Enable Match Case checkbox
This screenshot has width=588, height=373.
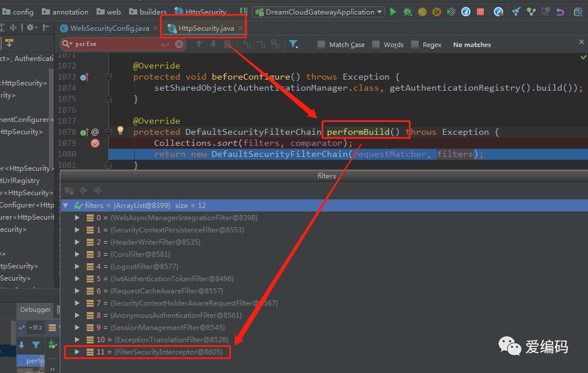322,45
